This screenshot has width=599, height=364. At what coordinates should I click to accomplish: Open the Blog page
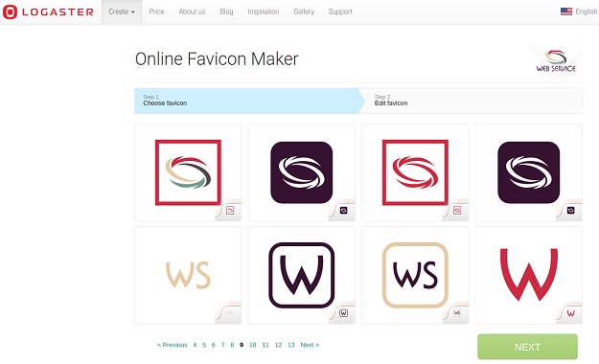click(x=226, y=11)
